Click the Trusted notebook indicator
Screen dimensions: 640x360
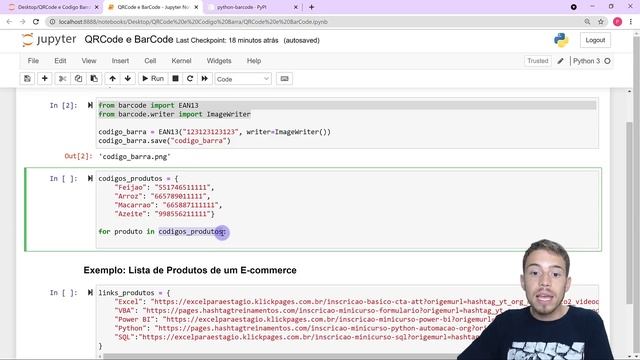pos(538,61)
